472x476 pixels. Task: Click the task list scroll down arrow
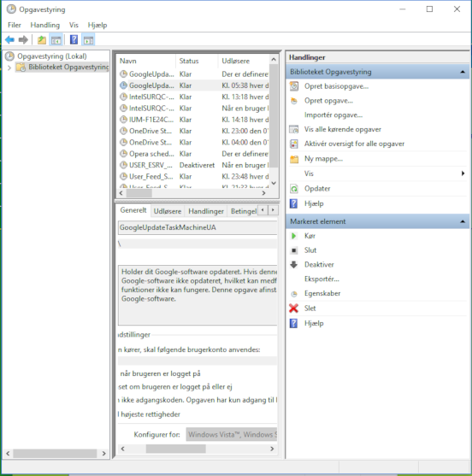[x=274, y=183]
